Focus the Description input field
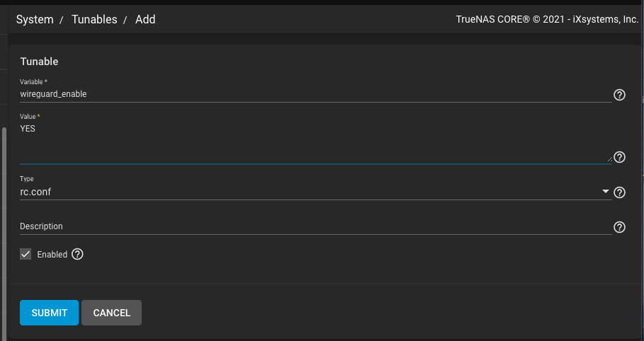The image size is (644, 341). click(312, 226)
